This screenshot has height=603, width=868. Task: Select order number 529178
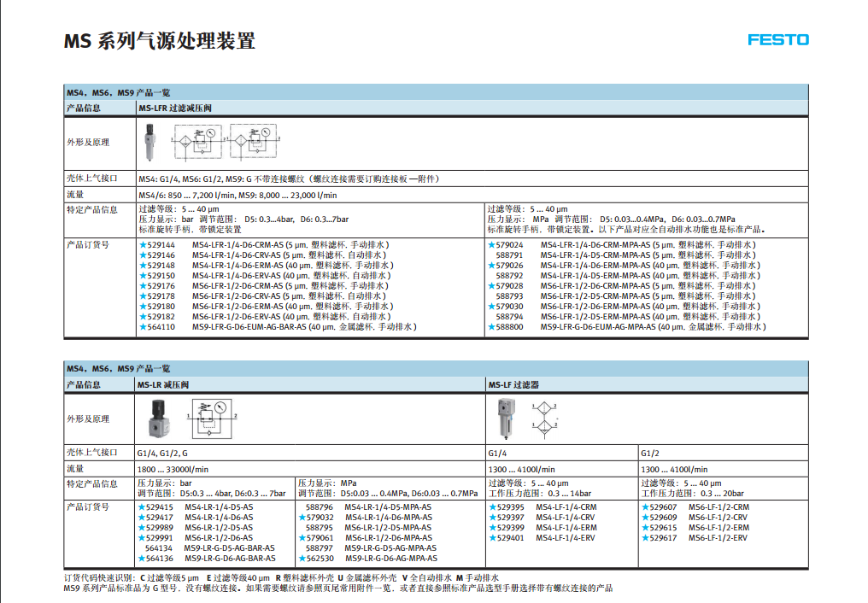tap(161, 296)
